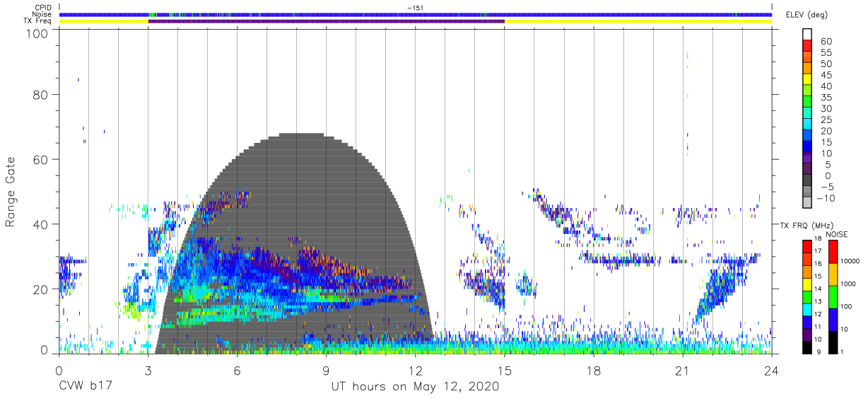The image size is (868, 401).
Task: Click the red top block of the NOISE colorbar
Action: [832, 251]
